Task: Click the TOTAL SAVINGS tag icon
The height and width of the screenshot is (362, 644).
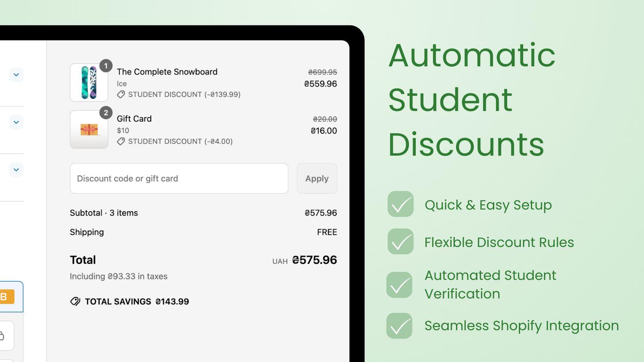Action: (75, 301)
